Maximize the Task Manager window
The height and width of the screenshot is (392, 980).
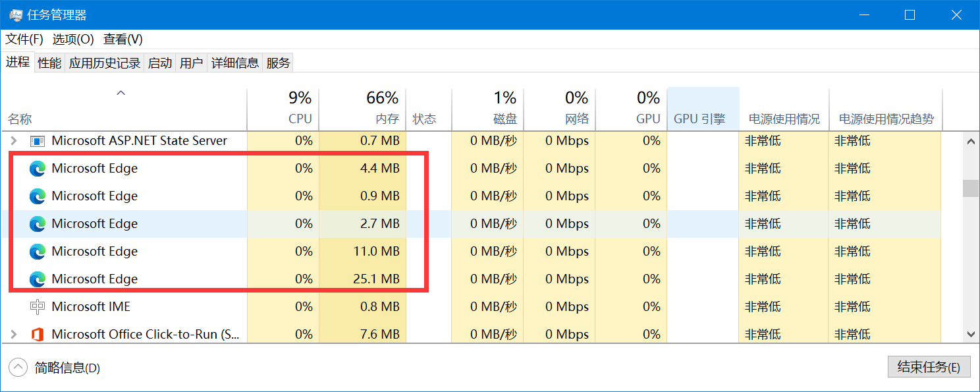tap(910, 14)
